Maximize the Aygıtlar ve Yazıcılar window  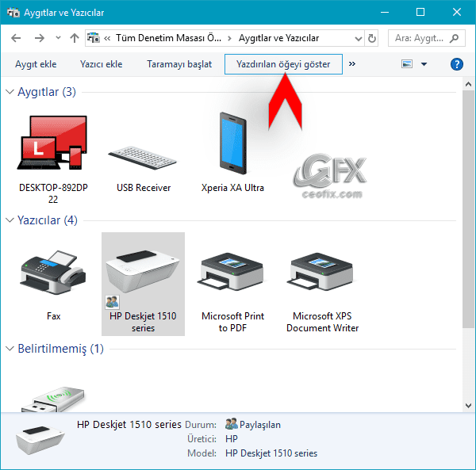tap(420, 12)
